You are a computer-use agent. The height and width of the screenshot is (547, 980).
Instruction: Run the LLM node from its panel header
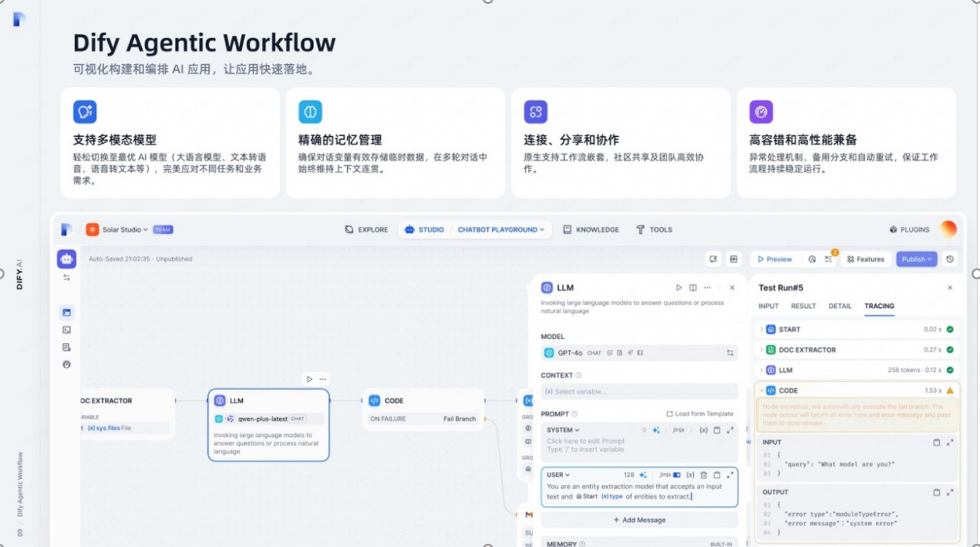[679, 288]
